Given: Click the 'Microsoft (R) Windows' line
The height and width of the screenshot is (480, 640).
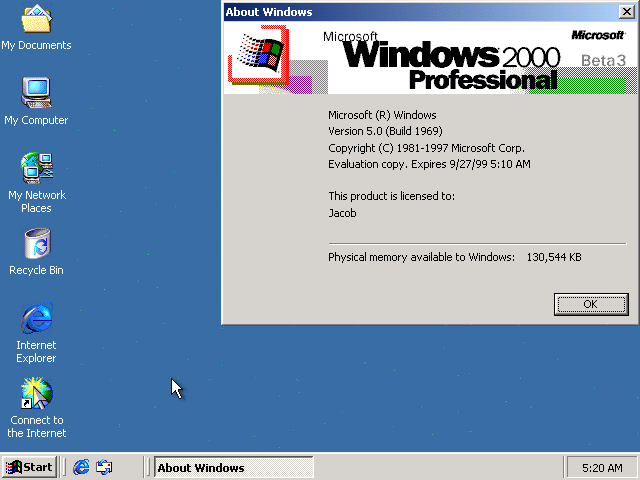Looking at the screenshot, I should pyautogui.click(x=382, y=115).
